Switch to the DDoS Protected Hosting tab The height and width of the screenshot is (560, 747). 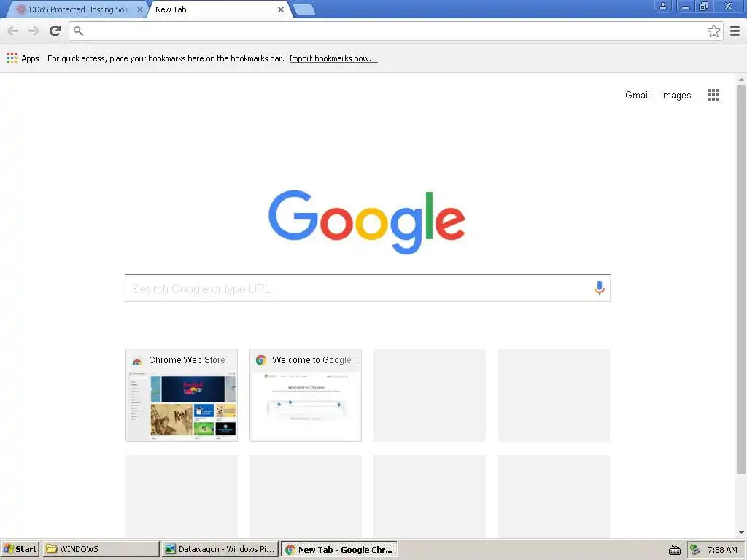(76, 9)
